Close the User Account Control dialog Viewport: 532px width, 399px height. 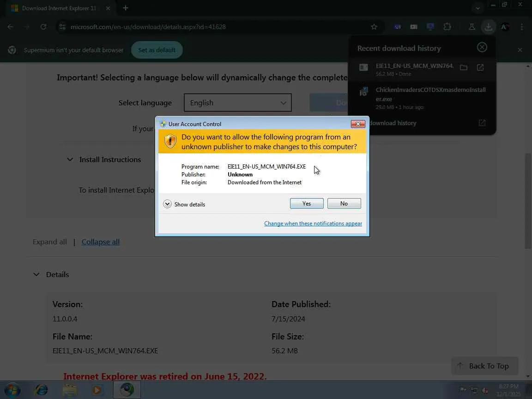click(358, 124)
